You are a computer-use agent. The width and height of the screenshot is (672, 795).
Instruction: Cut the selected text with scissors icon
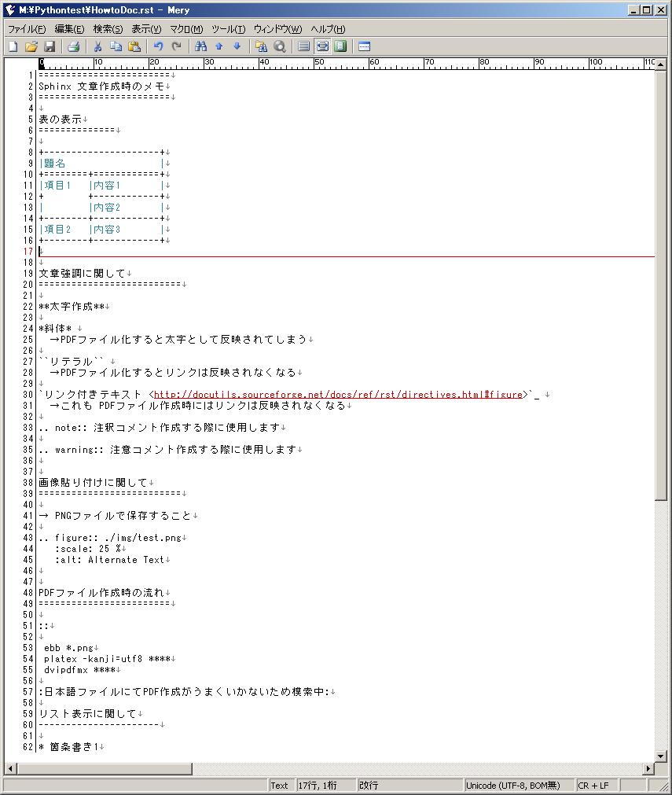click(97, 46)
